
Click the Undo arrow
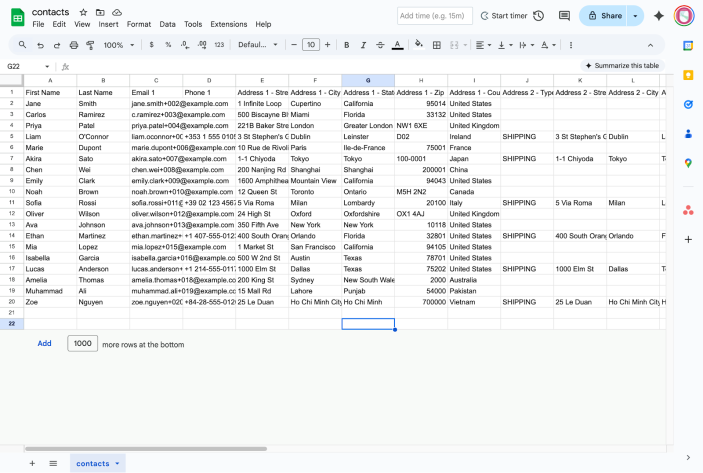coord(40,45)
